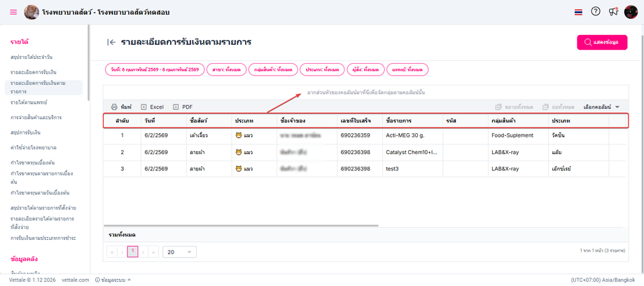The image size is (644, 286).
Task: Open the hamburger menu icon
Action: pos(13,12)
